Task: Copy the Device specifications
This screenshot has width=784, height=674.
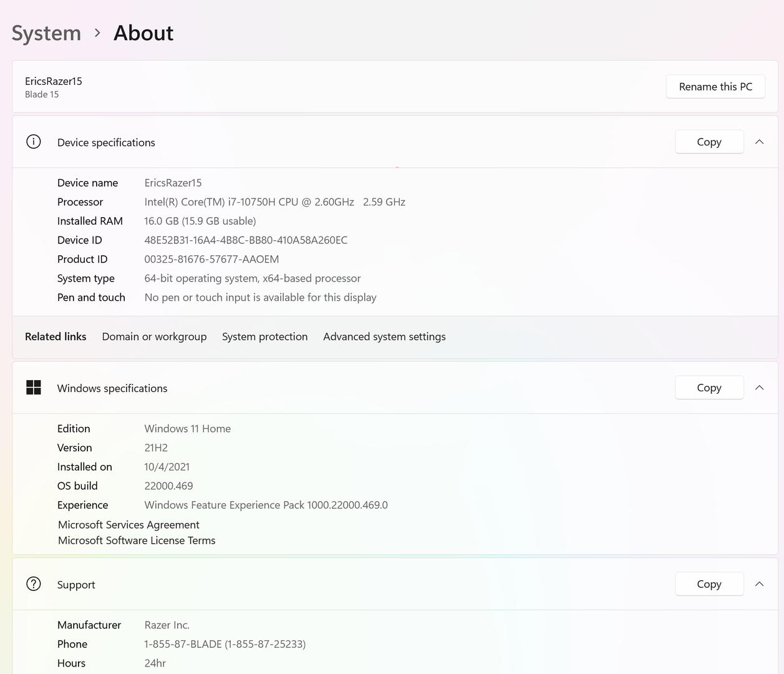Action: pos(709,142)
